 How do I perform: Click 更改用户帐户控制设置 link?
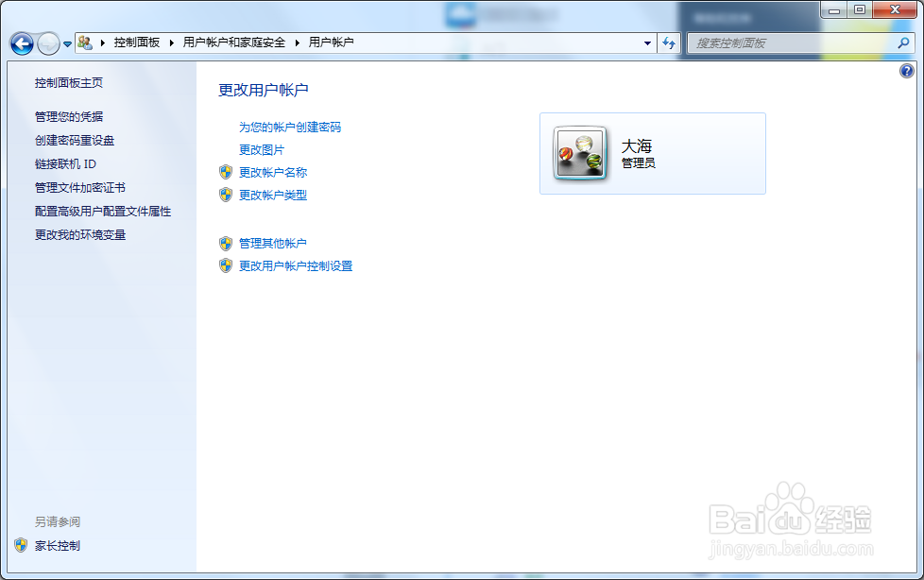point(296,265)
